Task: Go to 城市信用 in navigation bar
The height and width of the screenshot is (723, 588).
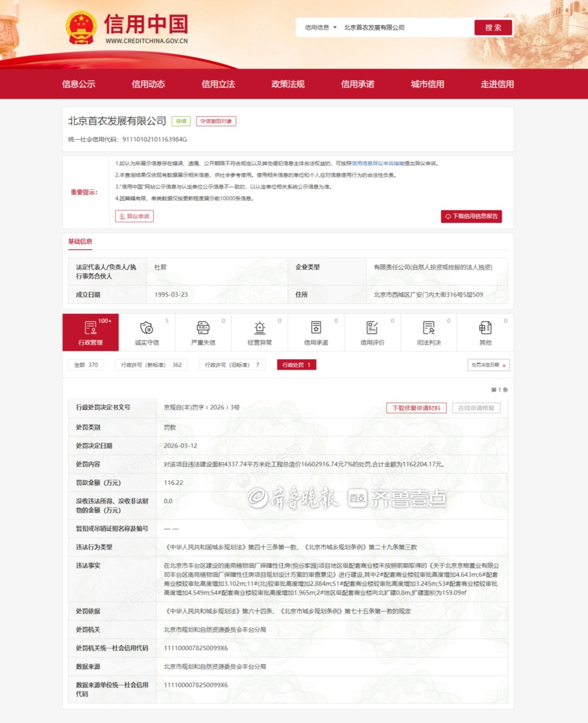Action: 427,84
